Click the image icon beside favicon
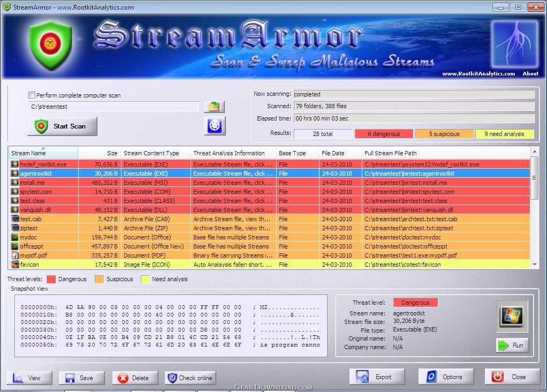Viewport: 547px width, 392px height. (x=14, y=264)
